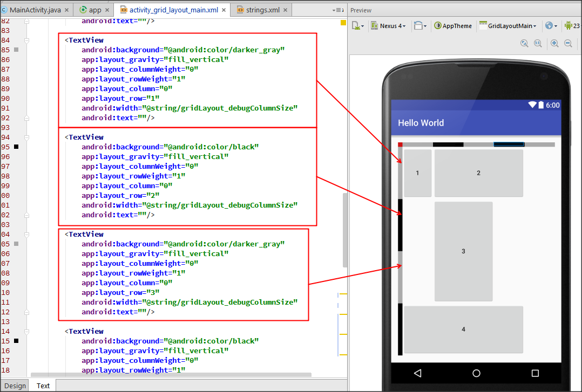Close the strings.xml tab
Viewport: 582px width, 392px height.
(x=286, y=10)
